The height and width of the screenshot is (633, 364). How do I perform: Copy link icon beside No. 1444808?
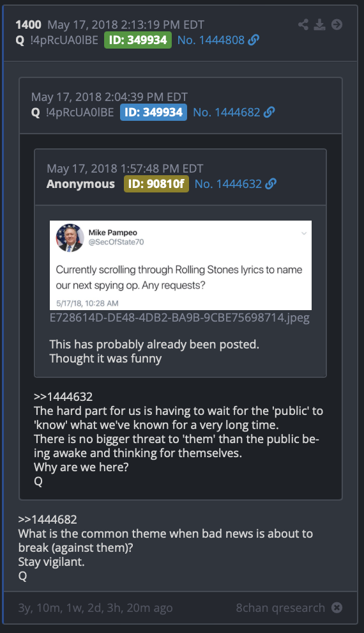[253, 40]
